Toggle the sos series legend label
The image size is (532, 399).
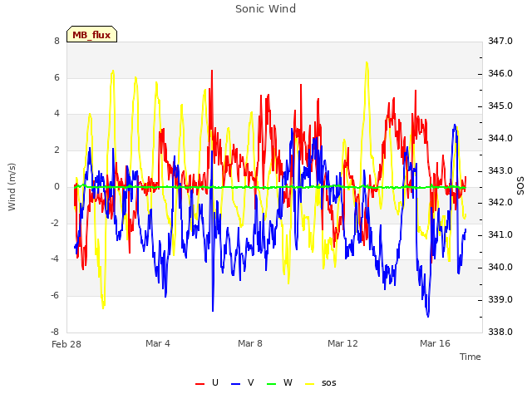click(x=329, y=383)
